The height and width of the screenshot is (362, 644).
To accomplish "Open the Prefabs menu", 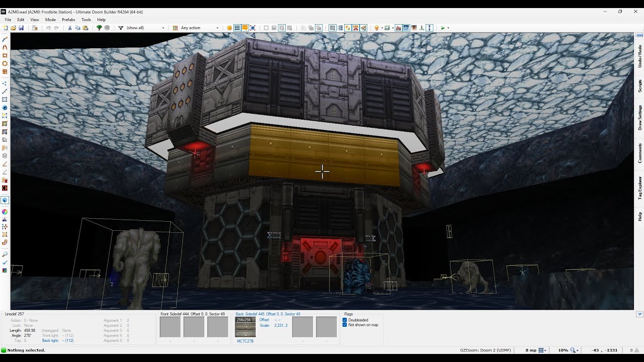I will click(x=68, y=20).
